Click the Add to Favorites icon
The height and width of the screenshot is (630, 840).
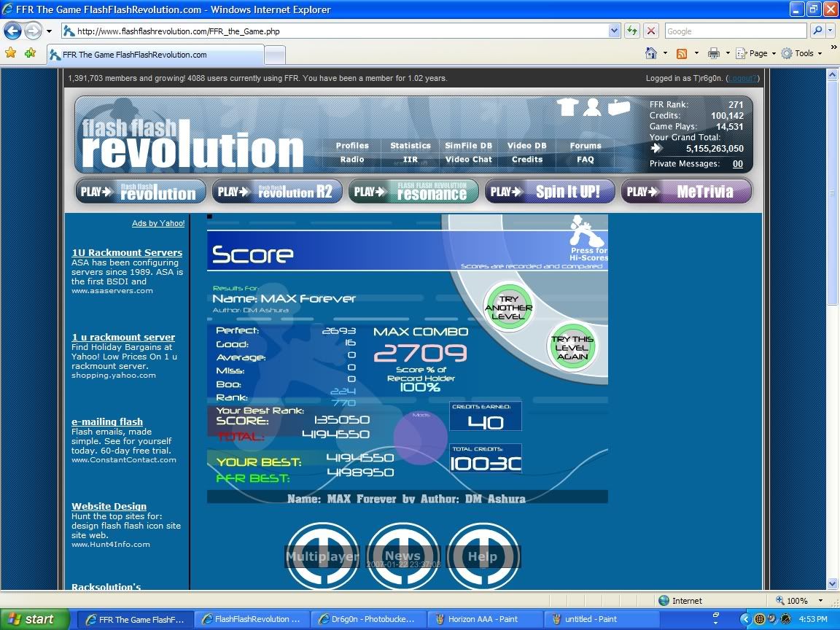click(x=30, y=53)
